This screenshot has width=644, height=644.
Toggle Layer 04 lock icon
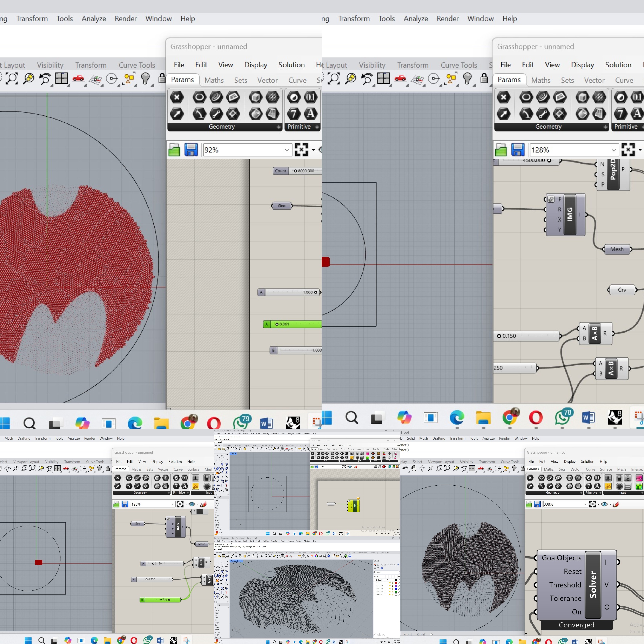(393, 592)
